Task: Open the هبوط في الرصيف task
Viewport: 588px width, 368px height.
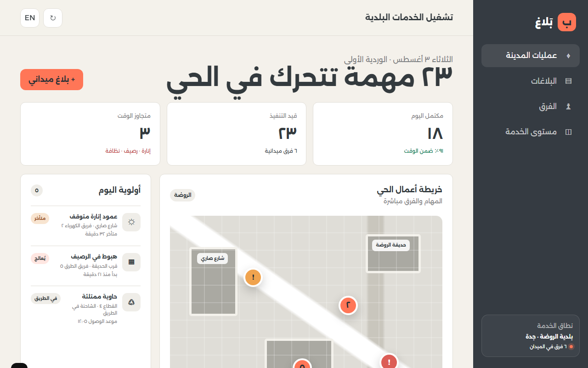Action: click(x=85, y=265)
